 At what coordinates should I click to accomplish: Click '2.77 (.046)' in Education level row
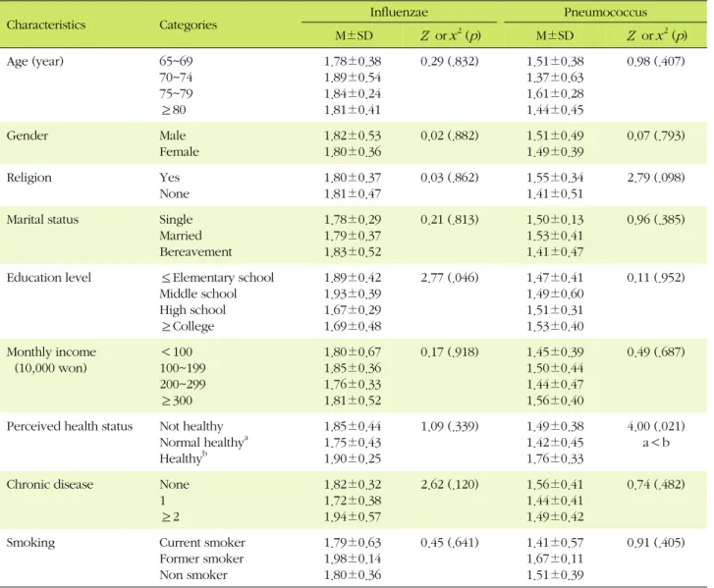[450, 278]
